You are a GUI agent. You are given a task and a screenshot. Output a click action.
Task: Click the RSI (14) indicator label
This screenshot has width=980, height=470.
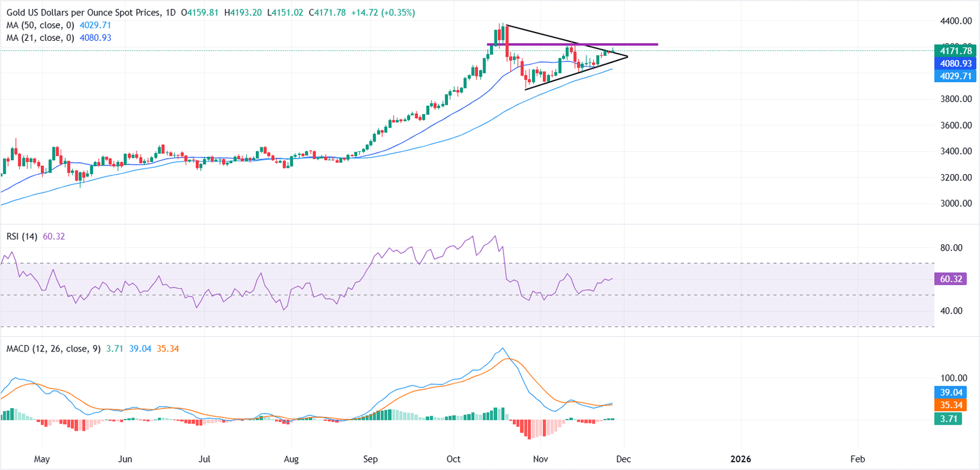point(20,237)
